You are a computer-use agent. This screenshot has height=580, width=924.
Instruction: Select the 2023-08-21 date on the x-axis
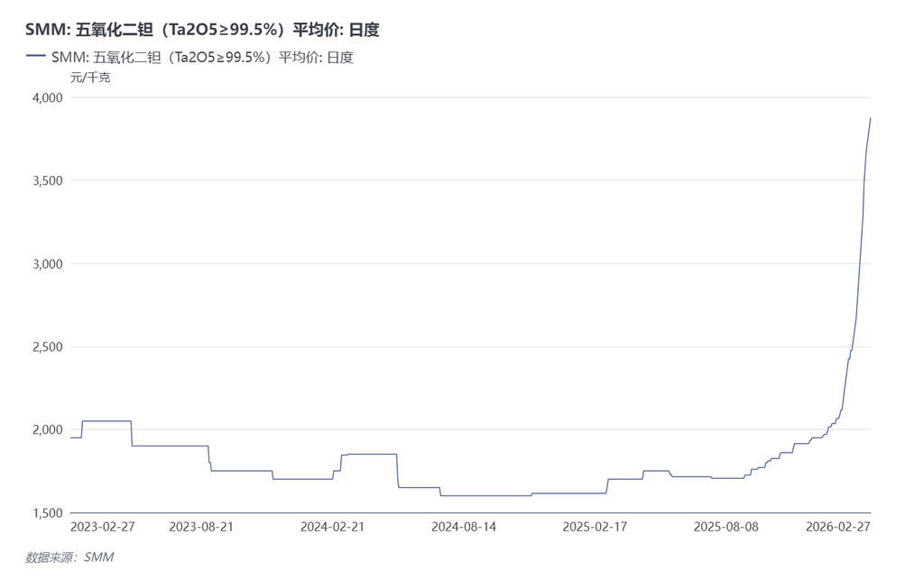[201, 526]
